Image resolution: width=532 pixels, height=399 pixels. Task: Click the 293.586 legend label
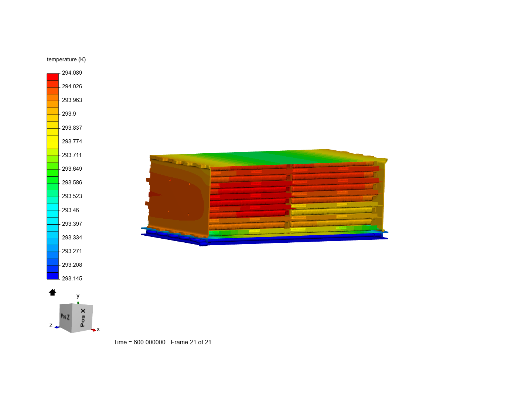point(72,183)
